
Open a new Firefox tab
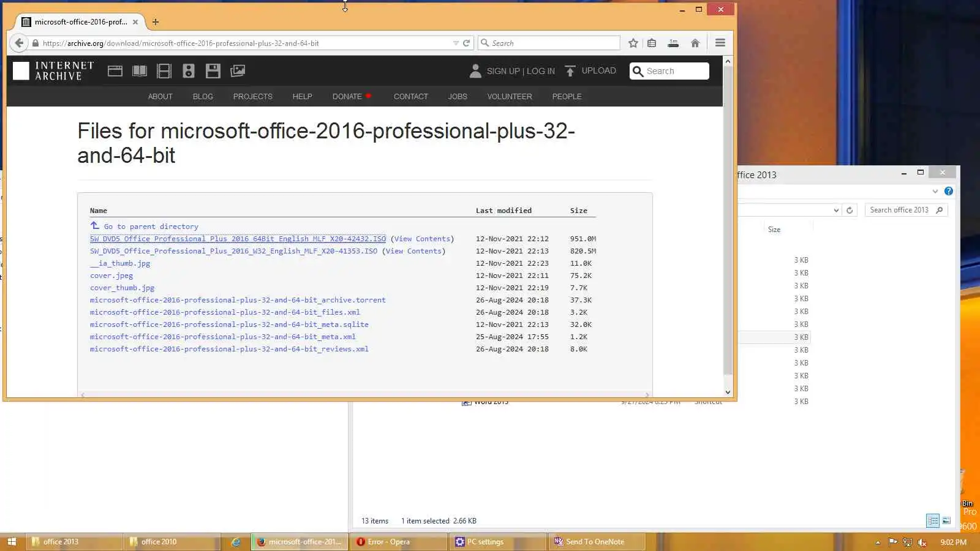click(x=156, y=22)
